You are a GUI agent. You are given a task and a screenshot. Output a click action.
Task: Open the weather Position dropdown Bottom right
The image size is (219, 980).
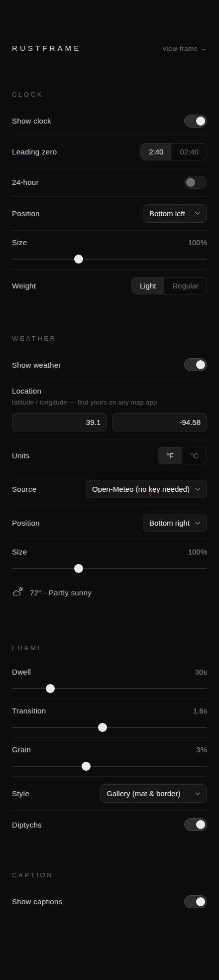point(175,523)
